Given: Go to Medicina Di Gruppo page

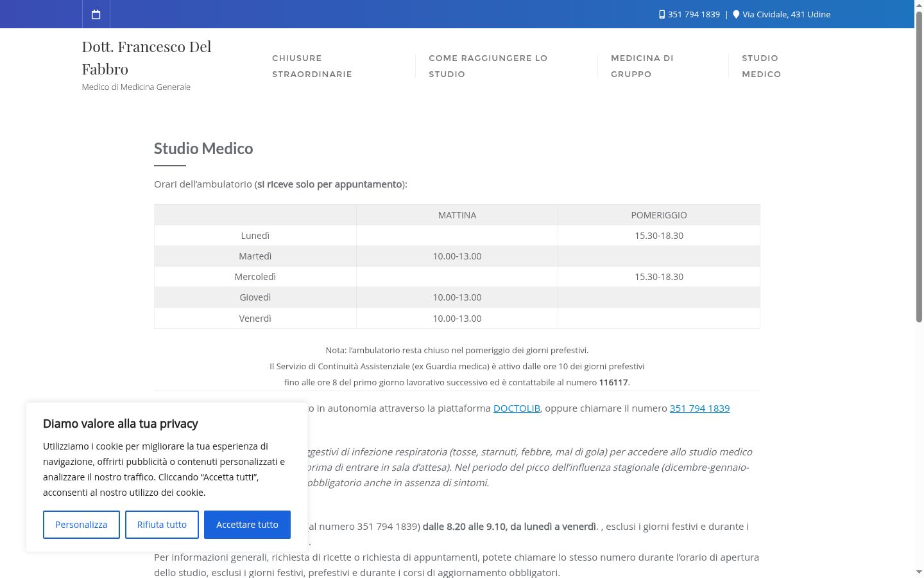Looking at the screenshot, I should point(642,66).
